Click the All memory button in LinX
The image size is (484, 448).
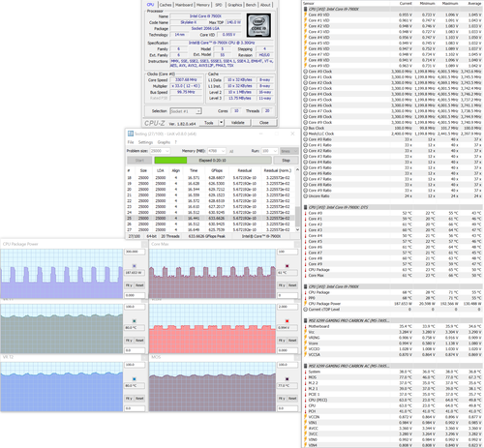point(231,151)
